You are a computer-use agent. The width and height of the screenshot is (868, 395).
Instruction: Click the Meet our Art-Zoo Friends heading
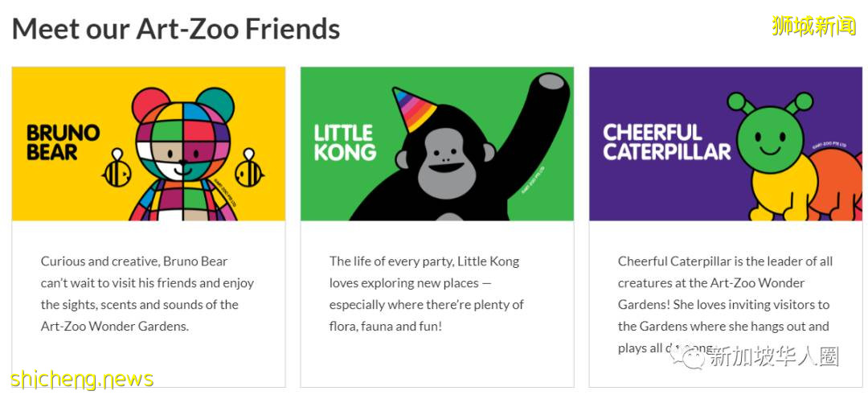176,29
